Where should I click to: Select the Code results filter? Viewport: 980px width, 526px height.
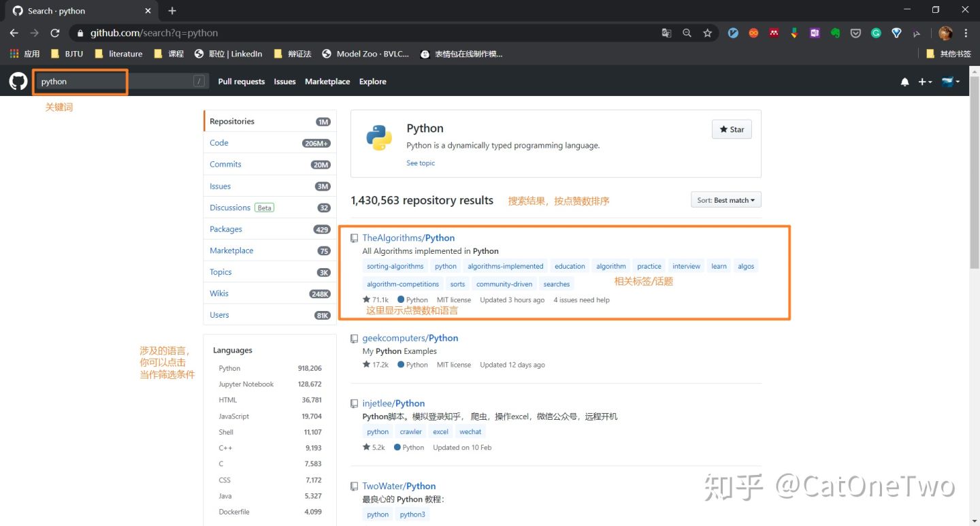coord(269,143)
